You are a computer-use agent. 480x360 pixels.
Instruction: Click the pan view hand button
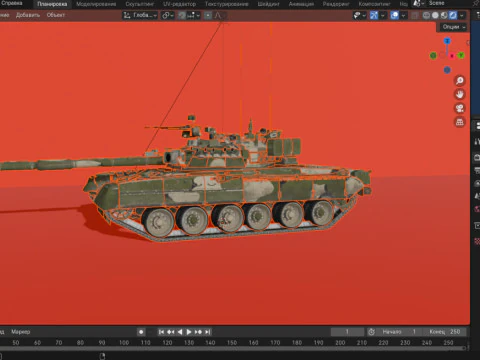[460, 94]
